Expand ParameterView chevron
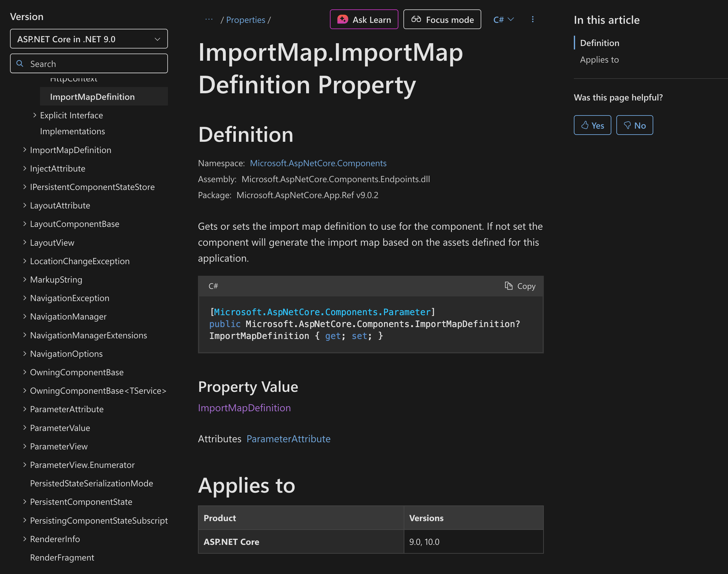This screenshot has height=574, width=728. (25, 446)
